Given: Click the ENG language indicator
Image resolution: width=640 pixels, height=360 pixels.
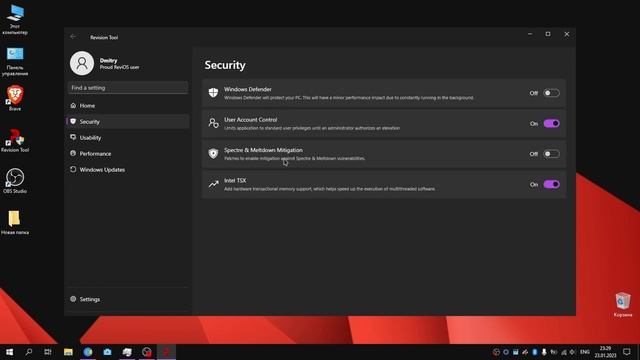Looking at the screenshot, I should [585, 352].
